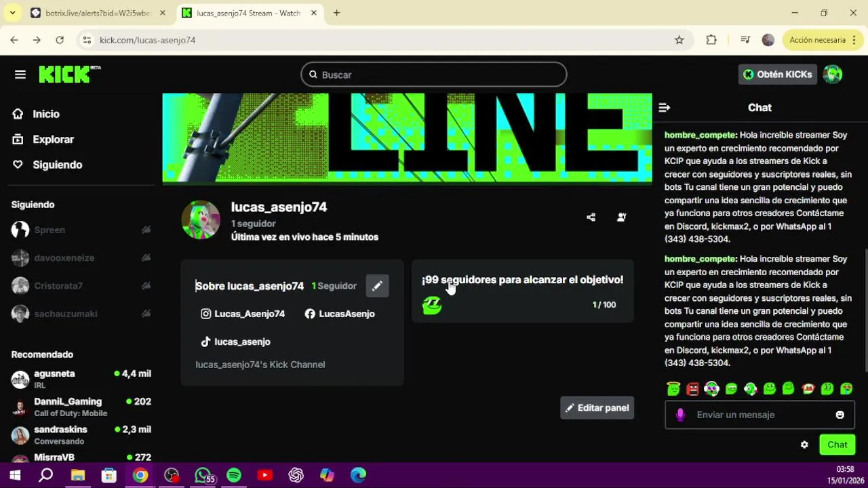Viewport: 868px width, 488px height.
Task: Send message with green Chat button
Action: [x=837, y=445]
